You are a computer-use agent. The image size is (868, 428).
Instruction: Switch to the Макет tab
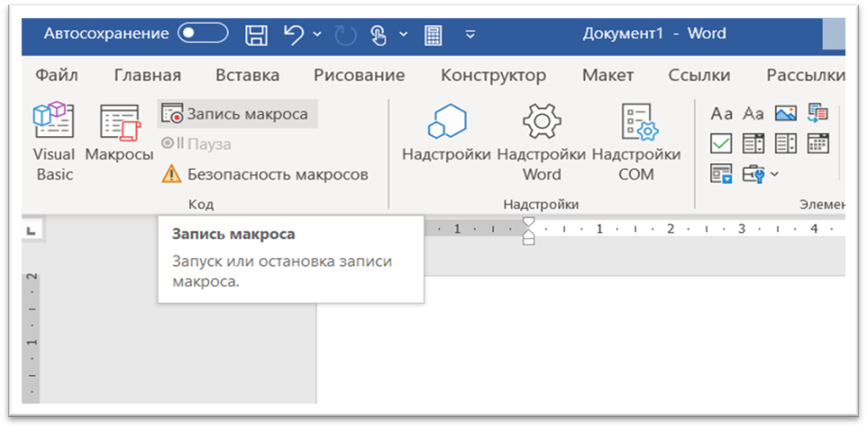click(x=608, y=76)
